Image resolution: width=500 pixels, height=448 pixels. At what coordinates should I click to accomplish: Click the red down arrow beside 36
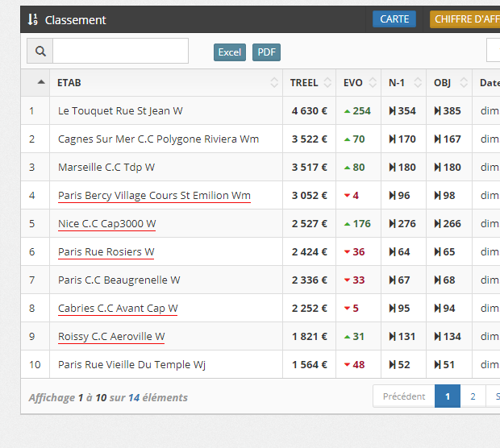[348, 252]
